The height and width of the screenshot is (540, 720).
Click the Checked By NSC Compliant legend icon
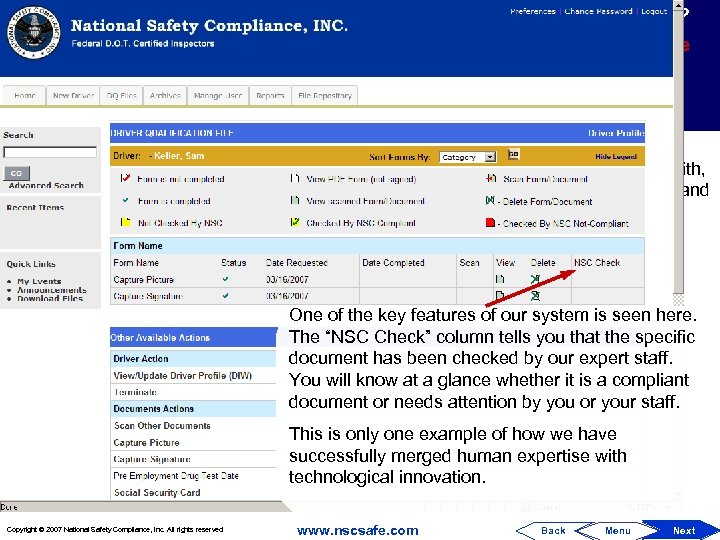pos(295,222)
